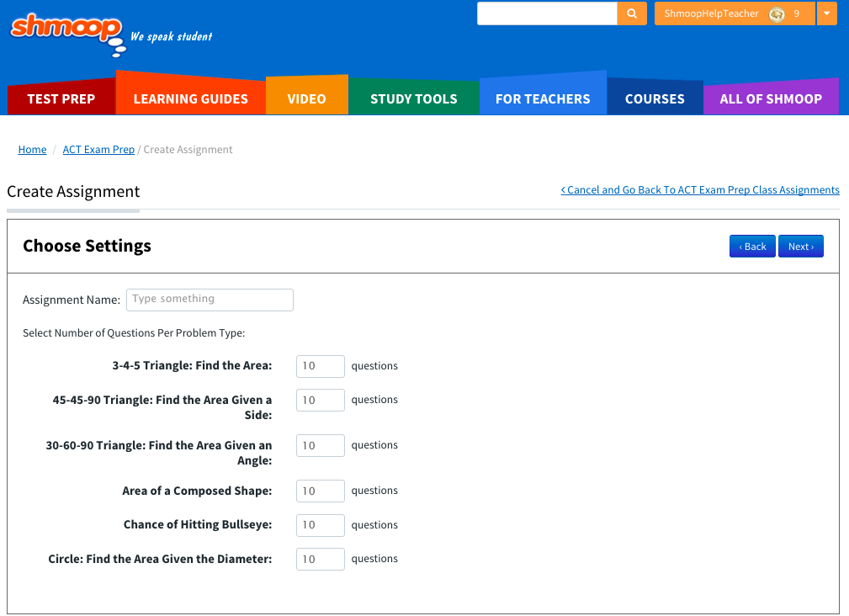
Task: Click 'Select Number of Questions Per Problem Type:' text
Action: pos(134,333)
